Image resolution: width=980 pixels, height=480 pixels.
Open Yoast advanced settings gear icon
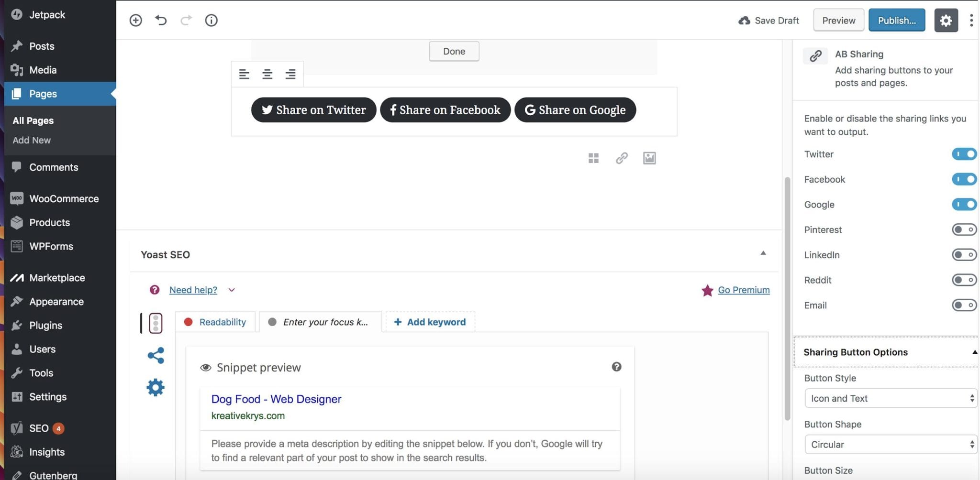click(x=156, y=387)
